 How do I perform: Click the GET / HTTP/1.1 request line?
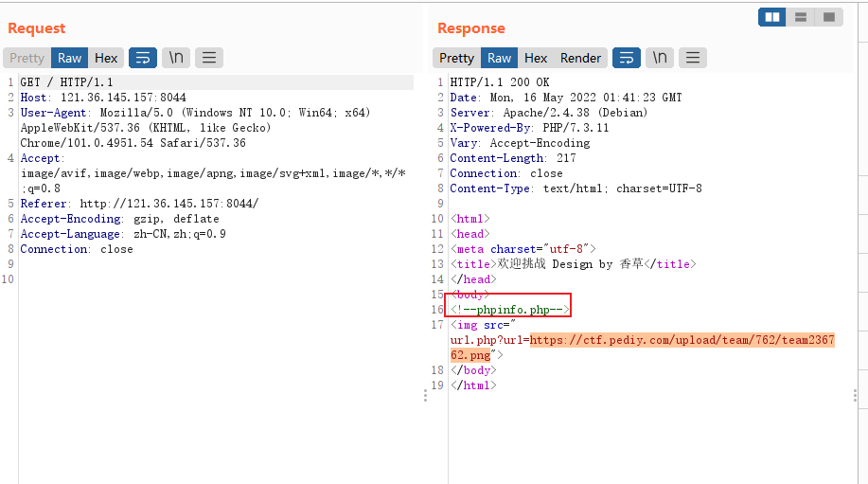tap(66, 82)
